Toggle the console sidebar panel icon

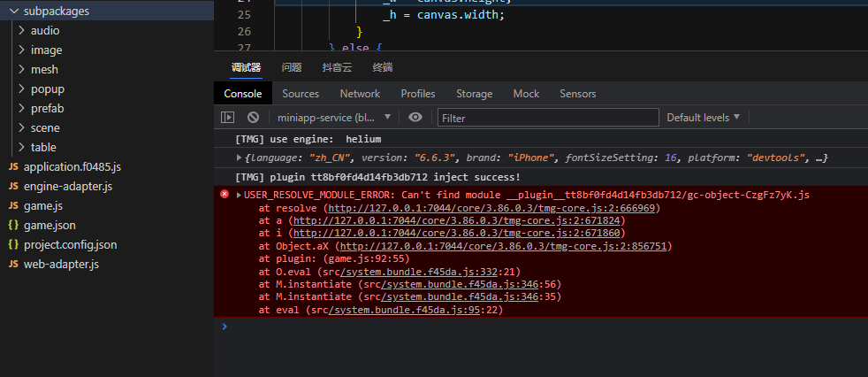(227, 117)
